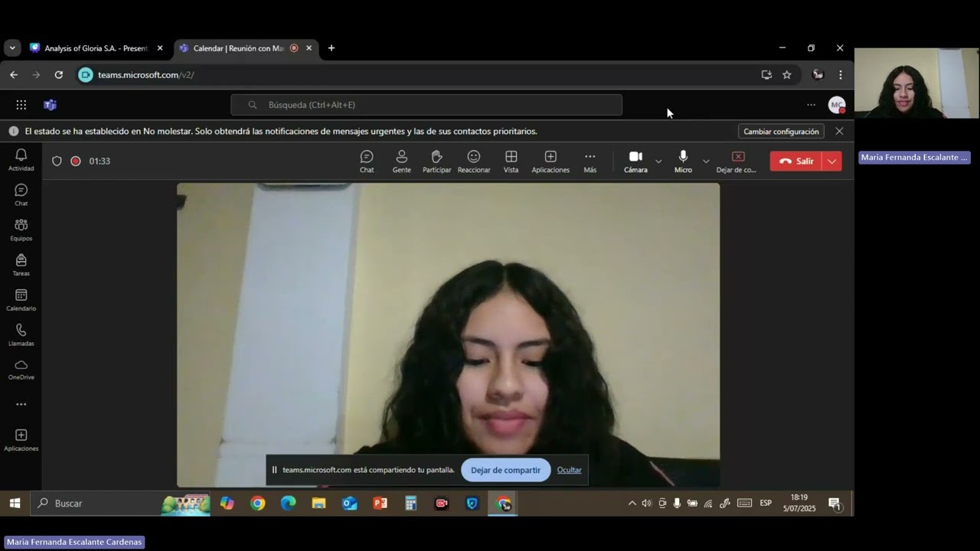Close the Calendar Reunión tab
This screenshot has width=980, height=551.
309,48
